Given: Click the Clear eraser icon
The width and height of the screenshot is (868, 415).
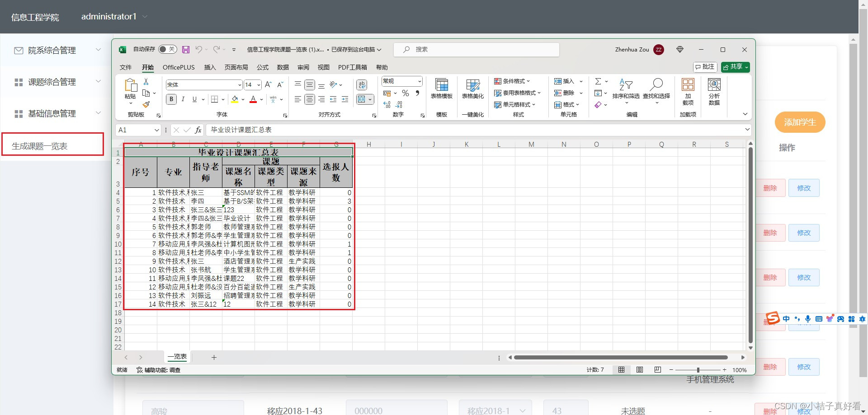Looking at the screenshot, I should point(598,105).
